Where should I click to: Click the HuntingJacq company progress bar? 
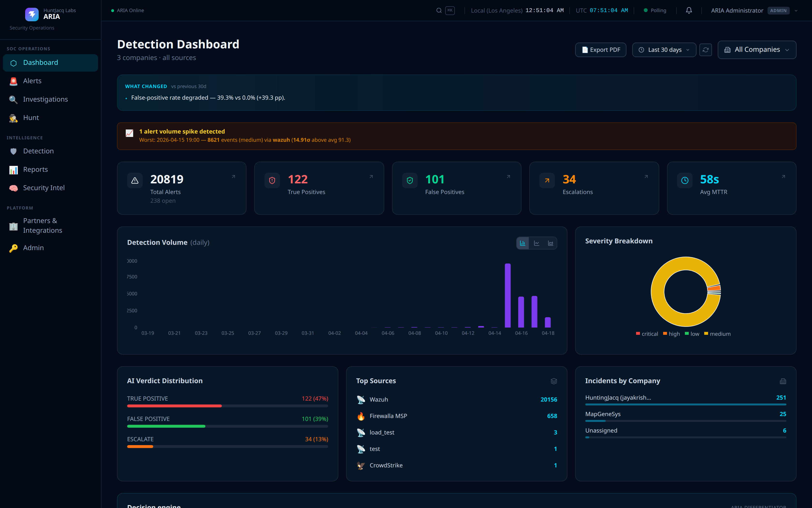[686, 404]
